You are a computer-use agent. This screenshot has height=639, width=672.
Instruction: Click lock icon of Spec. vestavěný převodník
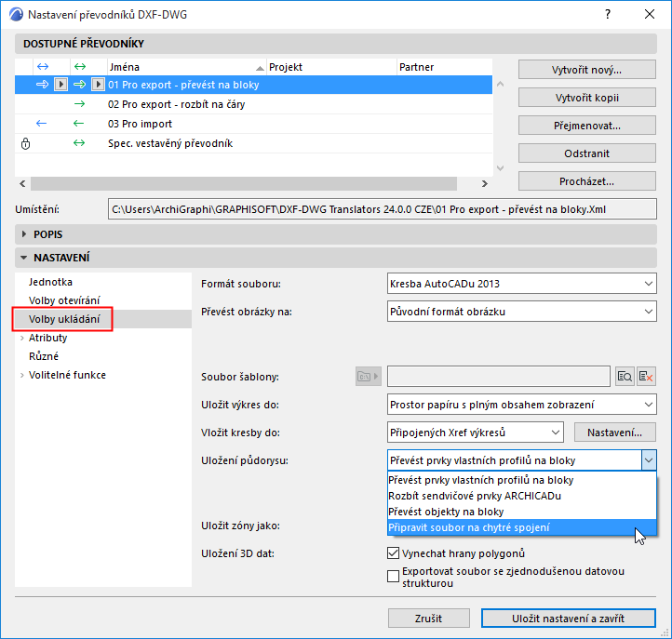pos(26,143)
